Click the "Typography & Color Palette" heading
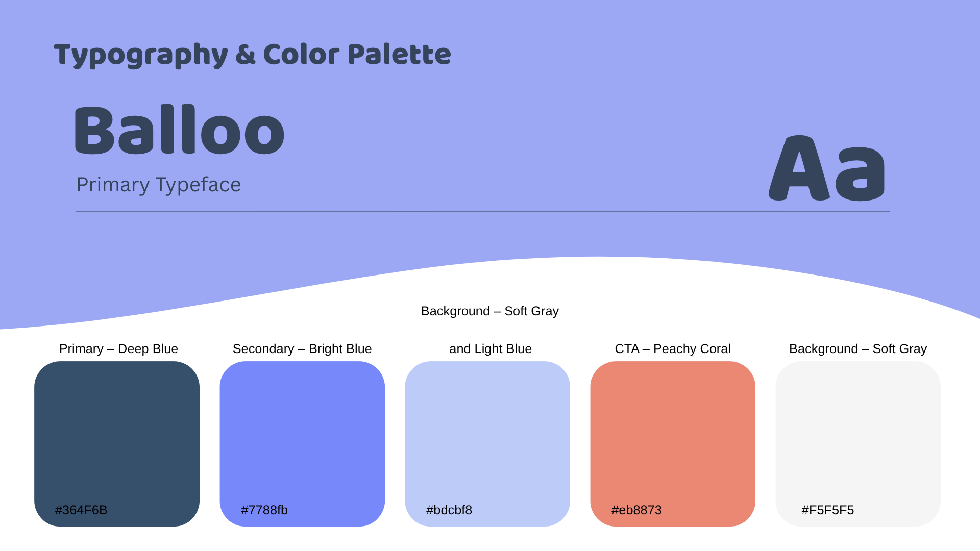980x551 pixels. [252, 55]
